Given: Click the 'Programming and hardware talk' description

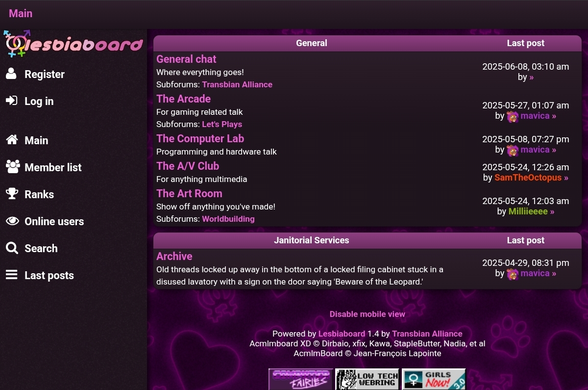Looking at the screenshot, I should pyautogui.click(x=217, y=152).
